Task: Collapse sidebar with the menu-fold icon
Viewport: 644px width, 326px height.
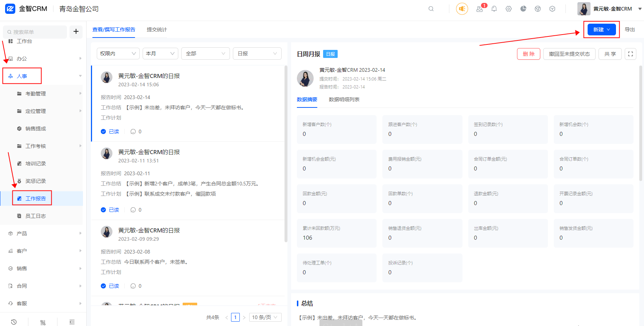Action: pos(72,322)
